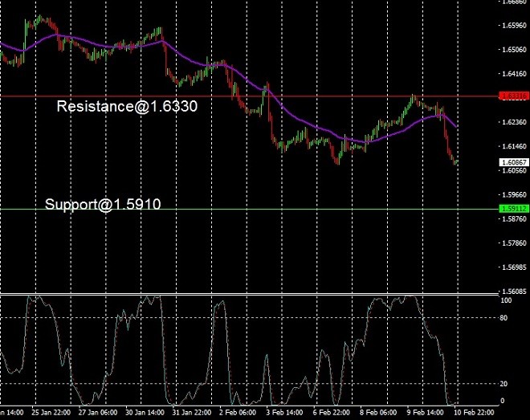Click the 1.65960 price axis value
Viewport: 530px width, 420px height.
(514, 25)
